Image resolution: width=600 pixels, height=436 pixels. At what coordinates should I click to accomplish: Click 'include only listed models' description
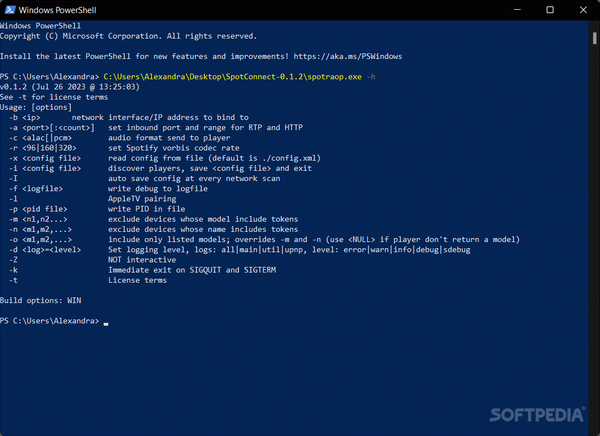tap(314, 240)
